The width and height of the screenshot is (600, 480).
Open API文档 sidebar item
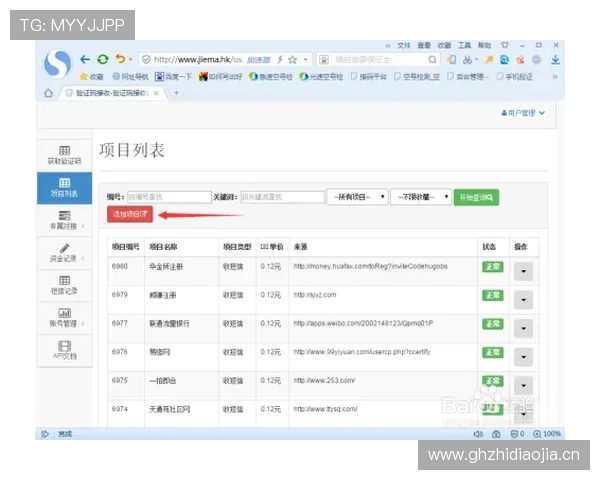click(x=64, y=350)
